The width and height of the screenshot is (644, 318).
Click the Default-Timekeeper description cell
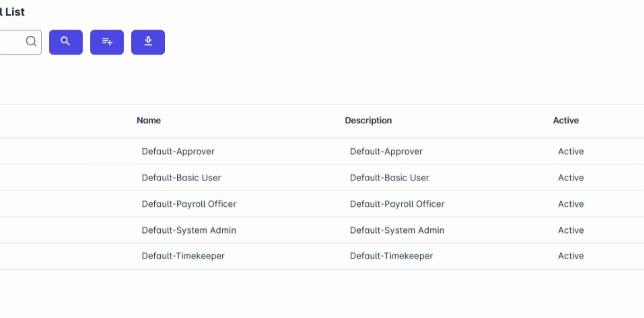coord(391,256)
